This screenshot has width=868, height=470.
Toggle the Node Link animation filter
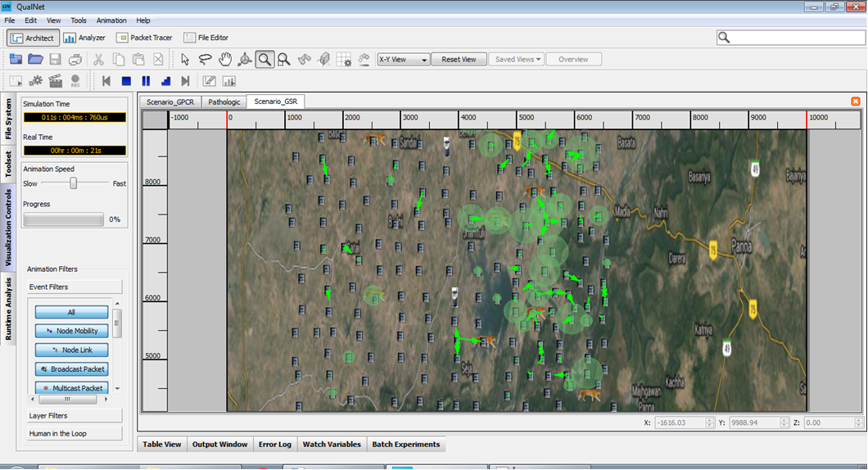71,350
